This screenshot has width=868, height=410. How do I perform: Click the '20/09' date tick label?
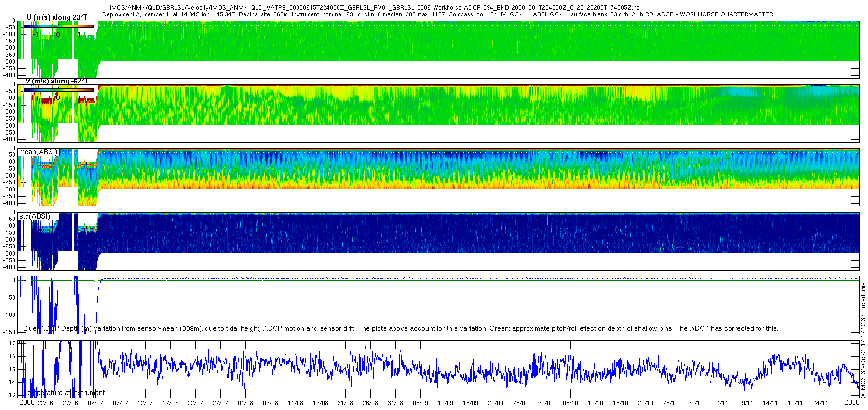point(496,403)
